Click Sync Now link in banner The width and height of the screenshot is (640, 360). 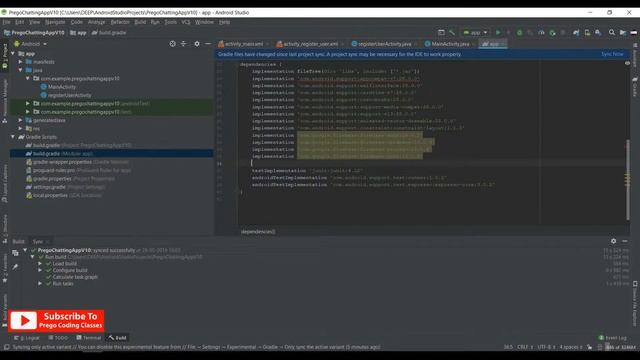612,54
